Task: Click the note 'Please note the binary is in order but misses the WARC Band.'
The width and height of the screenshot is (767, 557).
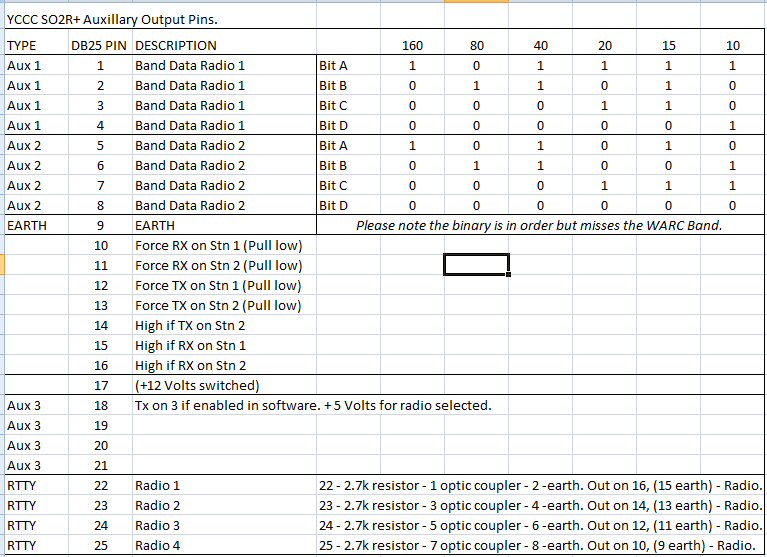Action: [x=539, y=226]
